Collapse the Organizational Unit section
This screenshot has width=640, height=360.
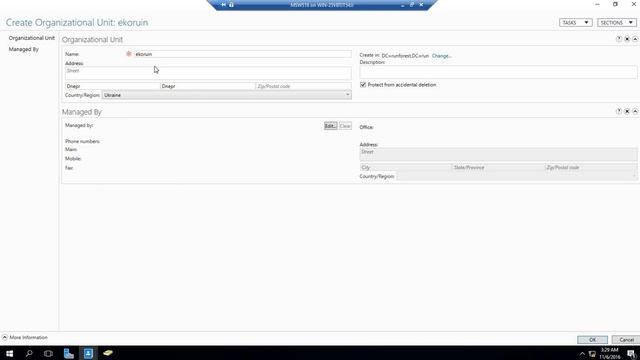(635, 39)
